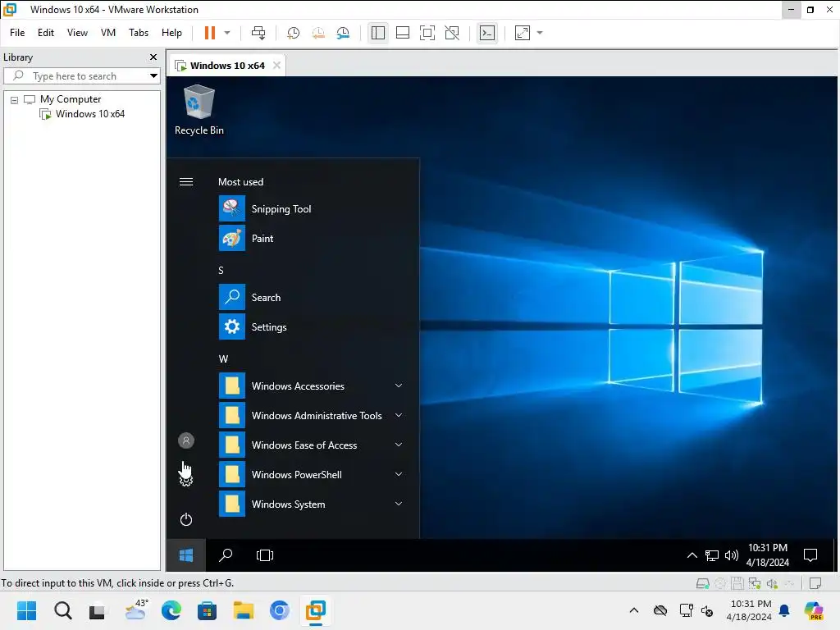Open the File menu

coord(17,33)
